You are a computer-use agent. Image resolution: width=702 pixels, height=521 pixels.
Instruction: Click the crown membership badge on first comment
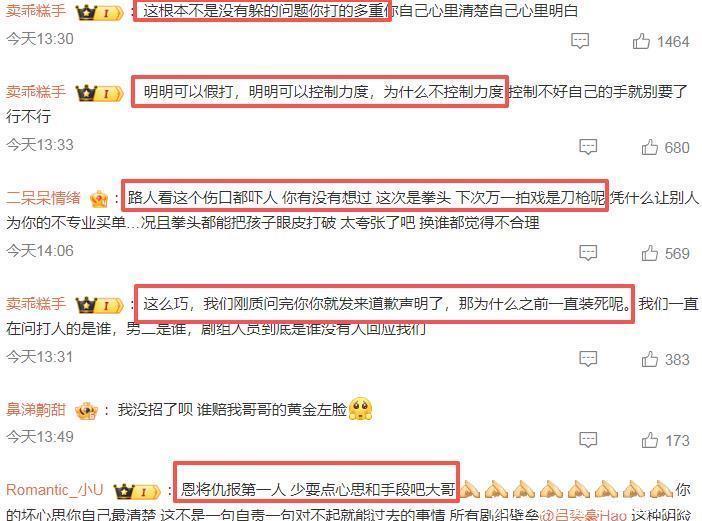[99, 13]
